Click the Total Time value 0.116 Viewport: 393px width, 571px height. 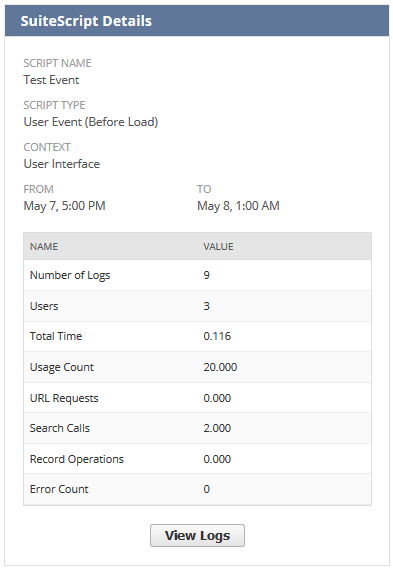pyautogui.click(x=217, y=336)
